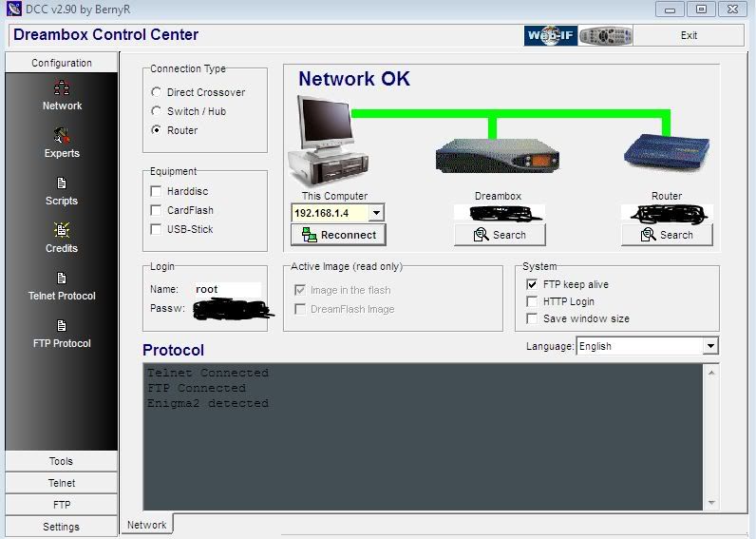
Task: Open the Settings sidebar section
Action: pyautogui.click(x=61, y=527)
